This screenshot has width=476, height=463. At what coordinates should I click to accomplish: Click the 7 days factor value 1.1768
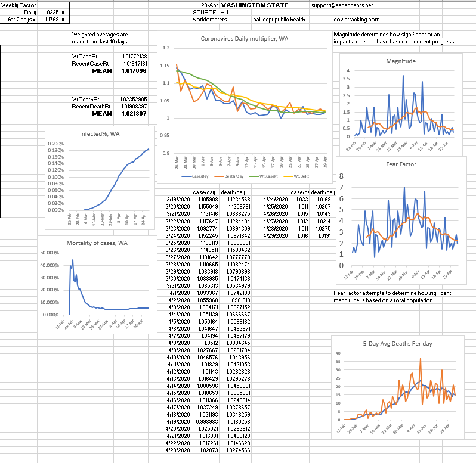pos(51,19)
